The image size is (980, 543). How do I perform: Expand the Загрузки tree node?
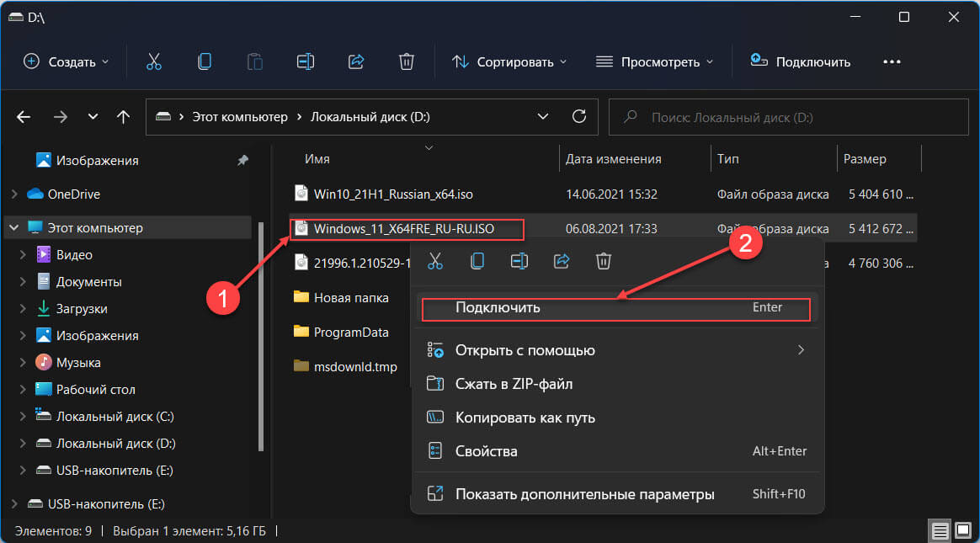[x=23, y=309]
